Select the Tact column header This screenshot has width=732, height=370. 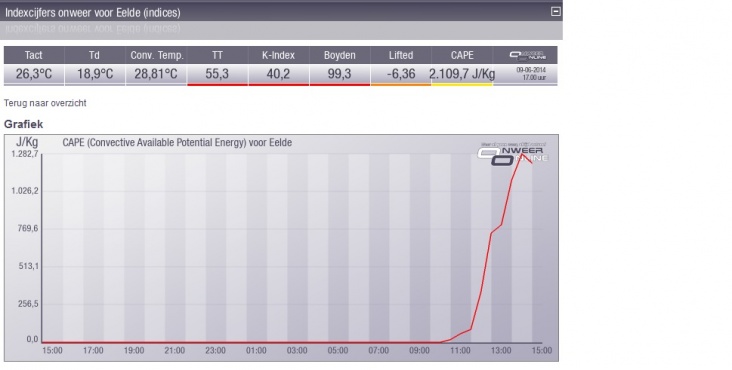tap(34, 55)
